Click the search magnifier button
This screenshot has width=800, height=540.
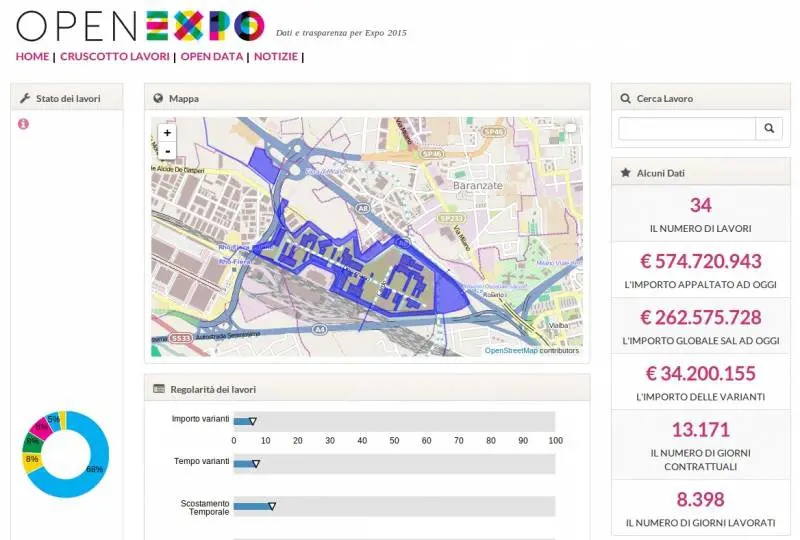[769, 129]
